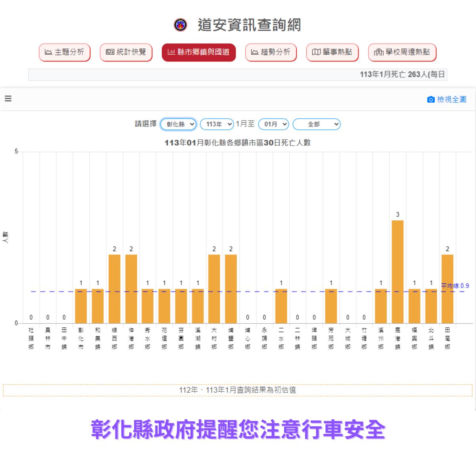Go to the 趨勢分析 tab
The width and height of the screenshot is (476, 476).
pos(271,52)
